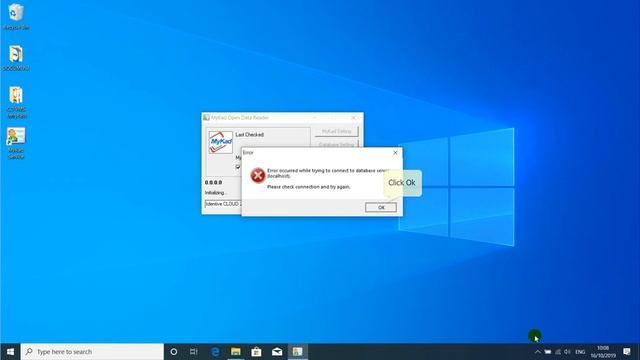Select the MyKad shortcut desktop icon
The image size is (640, 360).
tap(16, 143)
